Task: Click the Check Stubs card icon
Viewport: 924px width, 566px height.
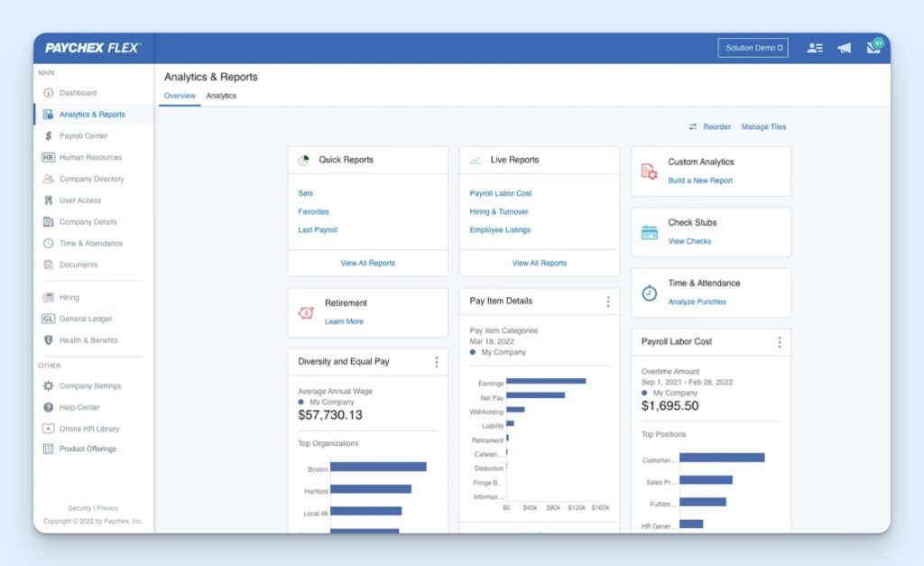Action: [650, 232]
